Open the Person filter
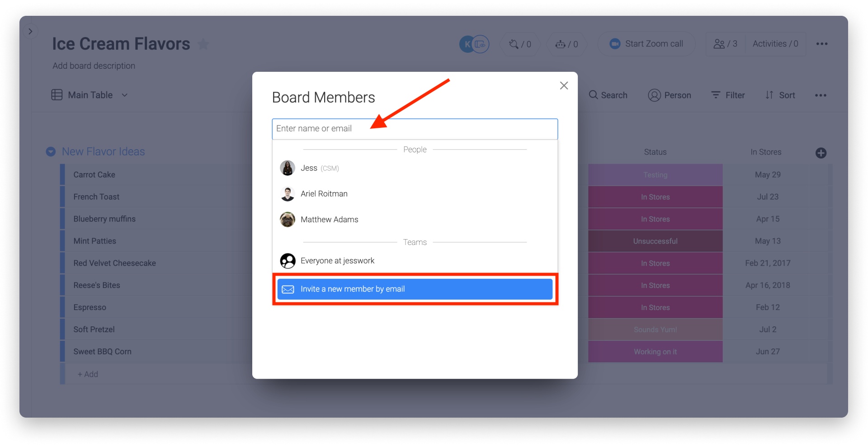This screenshot has height=447, width=868. (x=670, y=95)
